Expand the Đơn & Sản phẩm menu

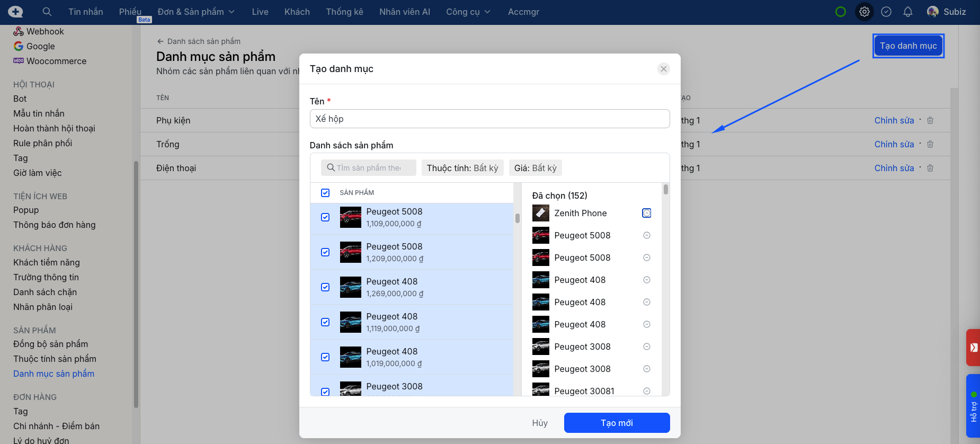(x=195, y=12)
